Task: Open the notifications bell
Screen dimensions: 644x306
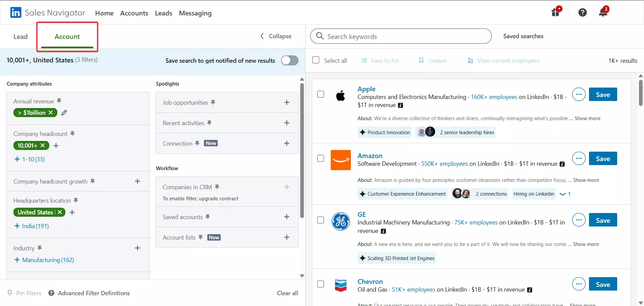Action: (x=603, y=12)
